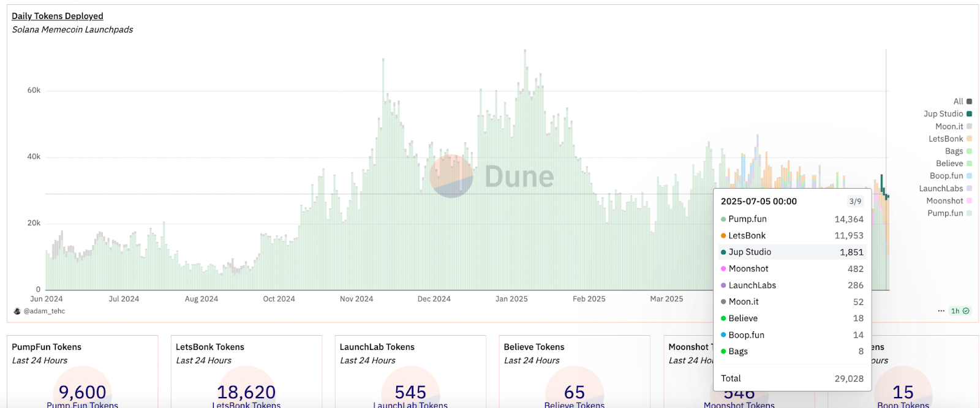Open the Daily Tokens Deployed chart title
The width and height of the screenshot is (980, 408).
[x=58, y=16]
